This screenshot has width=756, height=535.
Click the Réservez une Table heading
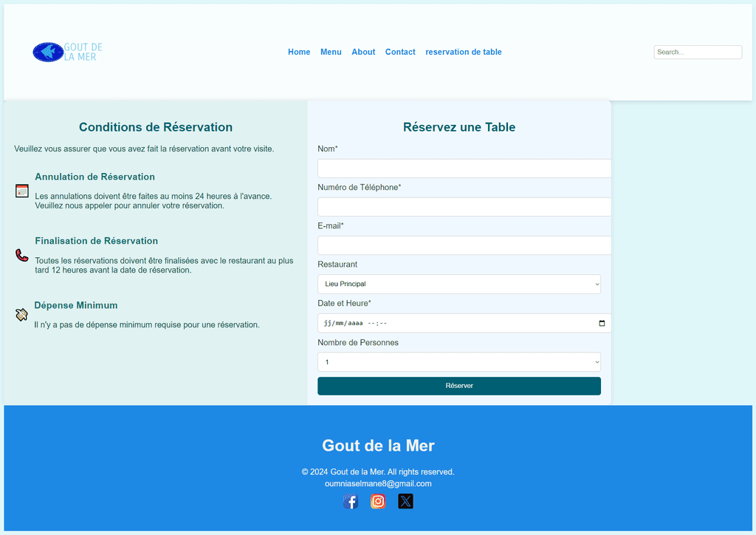[x=459, y=127]
